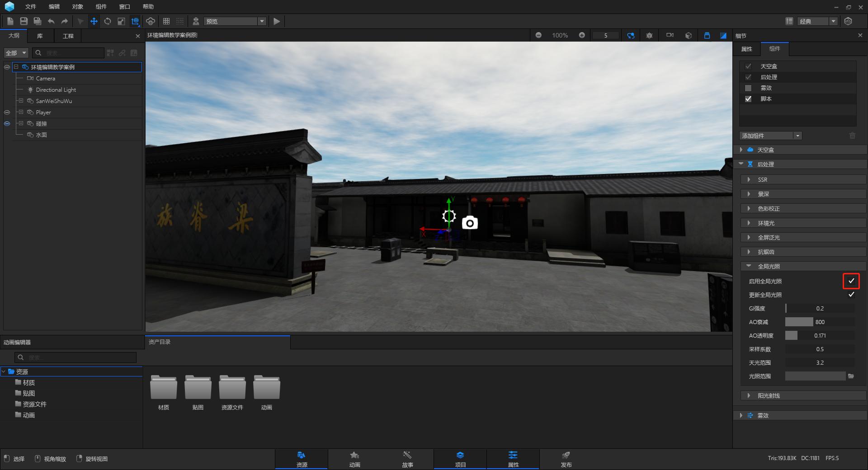Zoom in the viewport with plus icon
The height and width of the screenshot is (470, 868).
coord(582,35)
